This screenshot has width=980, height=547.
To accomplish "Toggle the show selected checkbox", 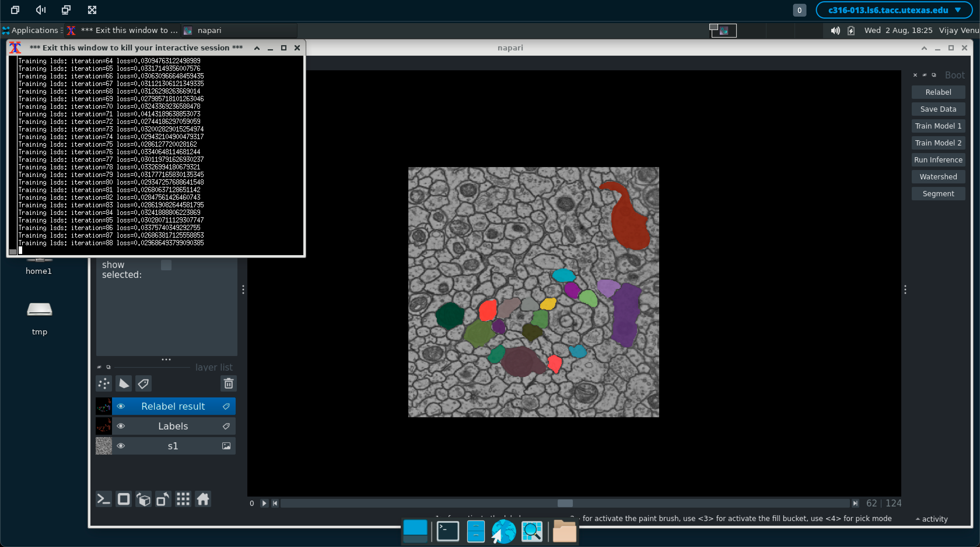I will [166, 265].
